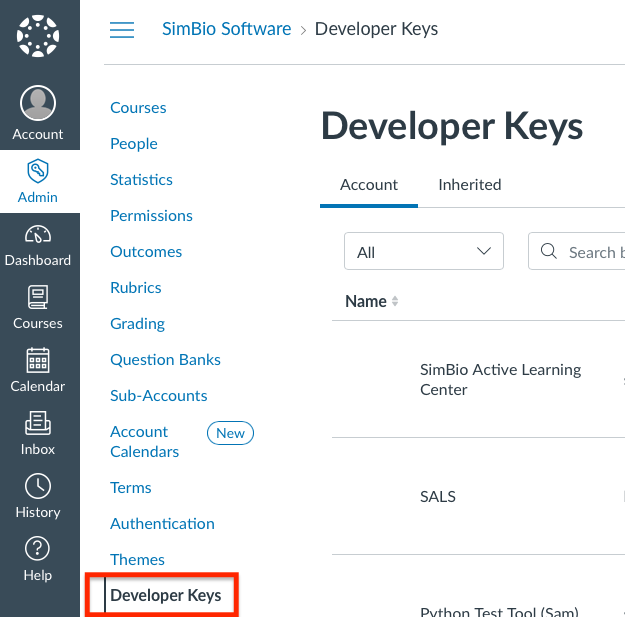The image size is (625, 617).
Task: Toggle the hamburger navigation menu
Action: 122,29
